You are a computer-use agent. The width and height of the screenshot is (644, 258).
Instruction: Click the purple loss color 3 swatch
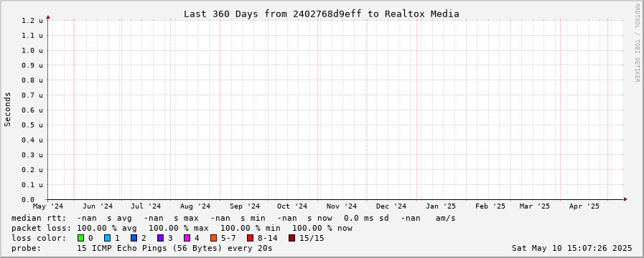coord(160,238)
